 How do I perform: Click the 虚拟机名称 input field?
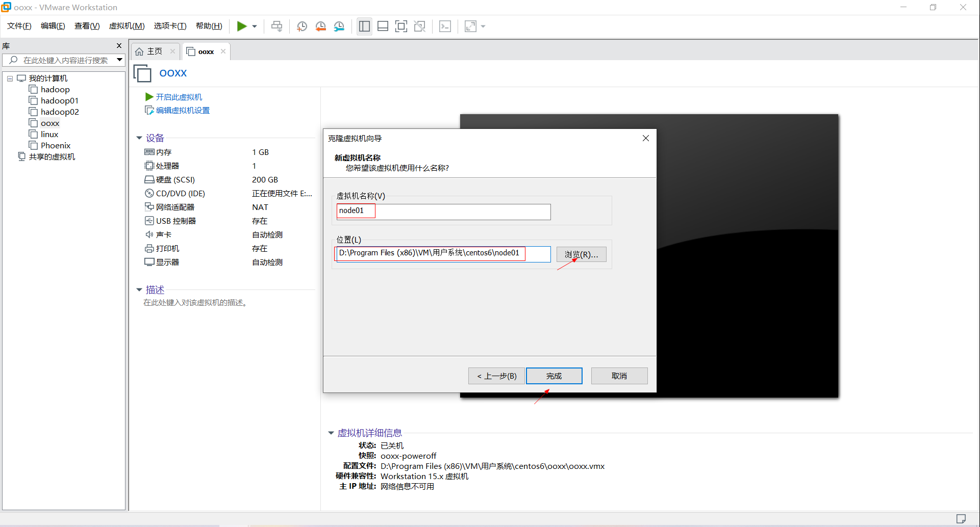point(443,212)
